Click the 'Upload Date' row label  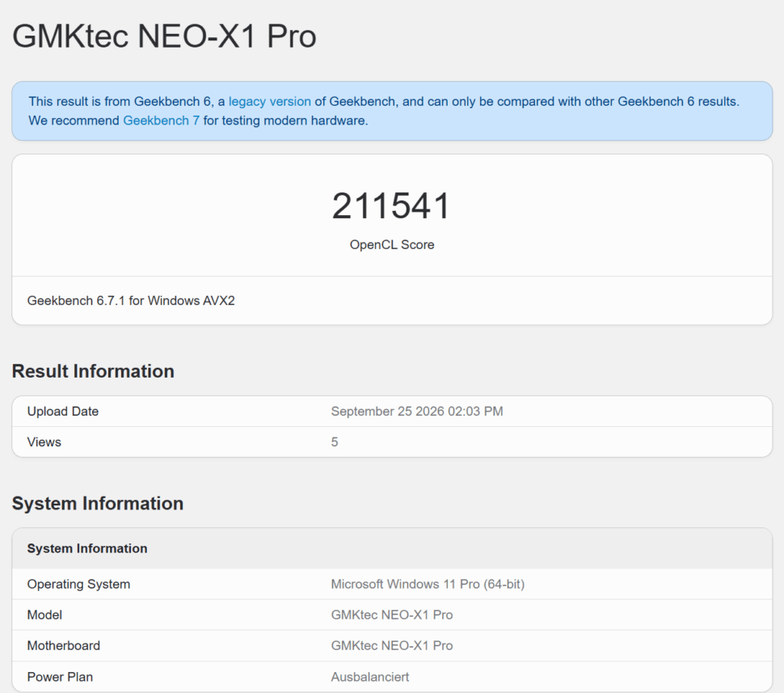pos(63,412)
